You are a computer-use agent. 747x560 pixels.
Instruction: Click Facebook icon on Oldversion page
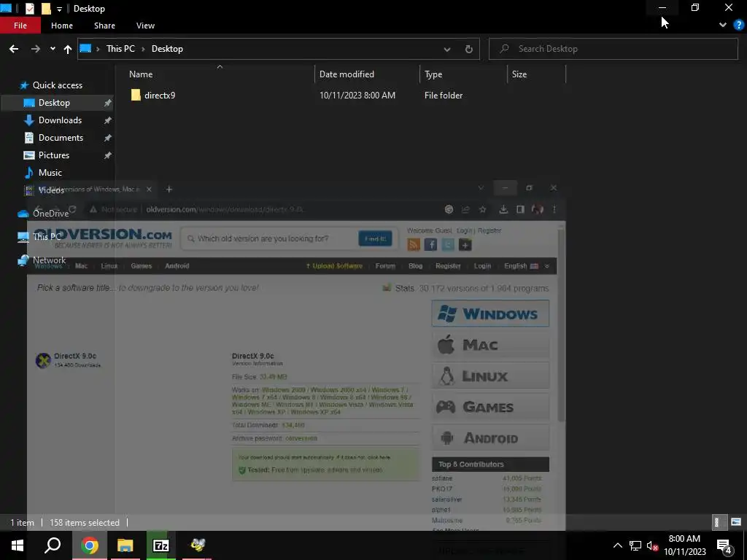tap(430, 245)
